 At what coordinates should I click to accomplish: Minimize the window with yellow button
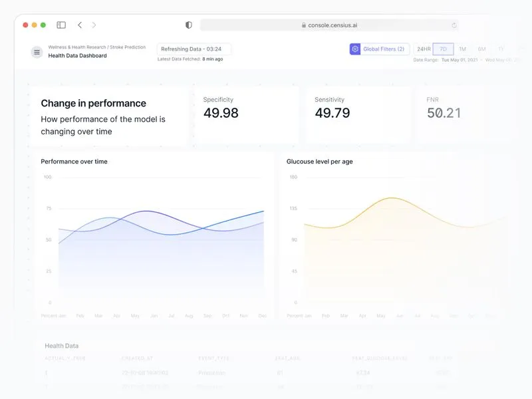(x=35, y=25)
